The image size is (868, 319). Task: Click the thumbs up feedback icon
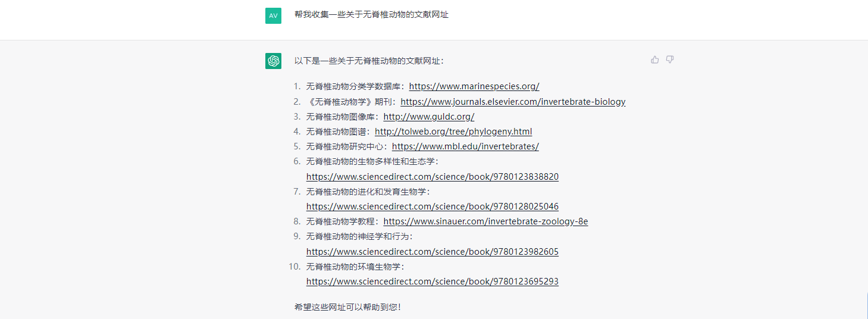655,60
